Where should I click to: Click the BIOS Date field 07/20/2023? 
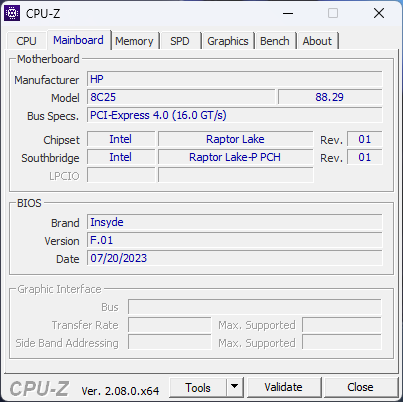click(235, 258)
